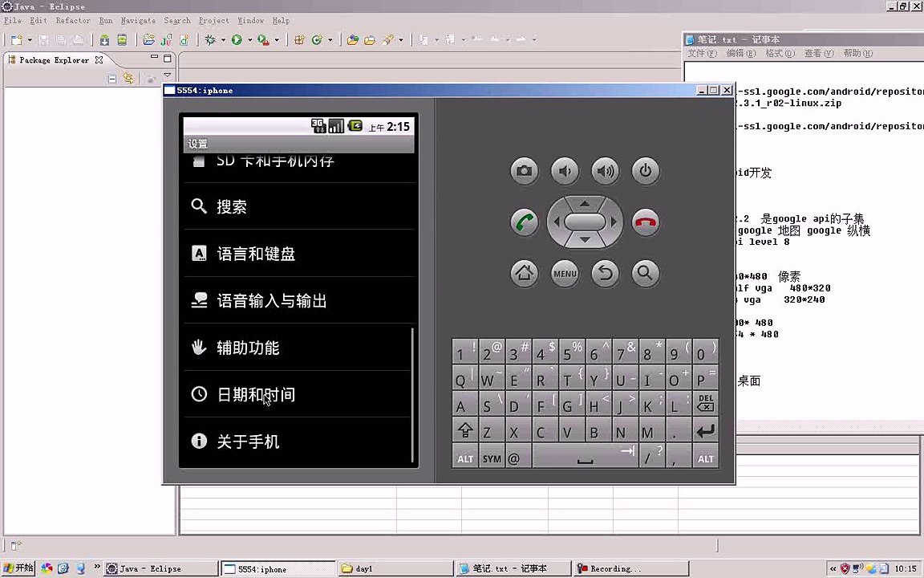The width and height of the screenshot is (924, 578).
Task: Click the DEL key on emulator keyboard
Action: coord(705,404)
